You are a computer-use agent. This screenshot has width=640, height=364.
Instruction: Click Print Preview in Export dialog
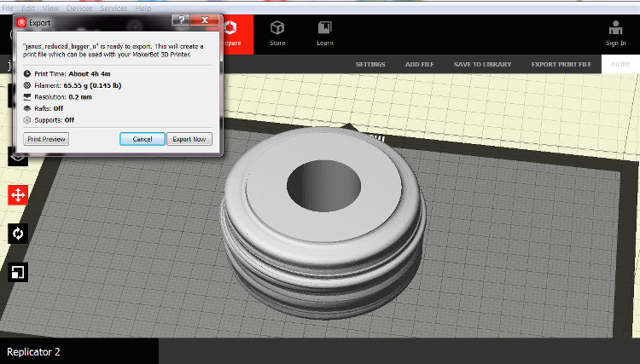click(46, 139)
